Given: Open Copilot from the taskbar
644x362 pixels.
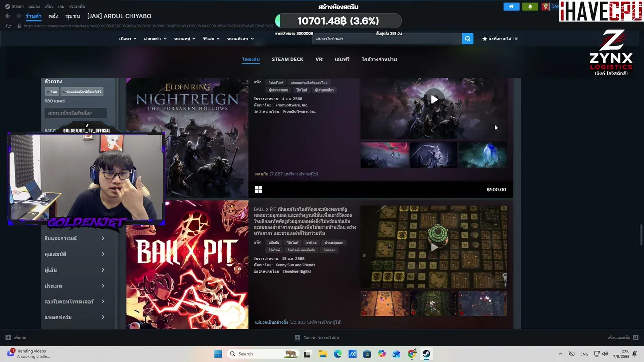Looking at the screenshot, I should point(382,354).
